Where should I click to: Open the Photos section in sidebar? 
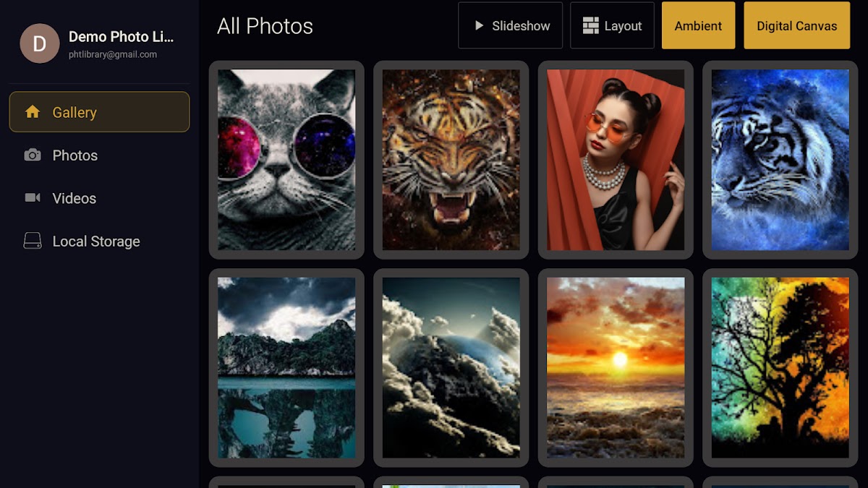[x=99, y=155]
